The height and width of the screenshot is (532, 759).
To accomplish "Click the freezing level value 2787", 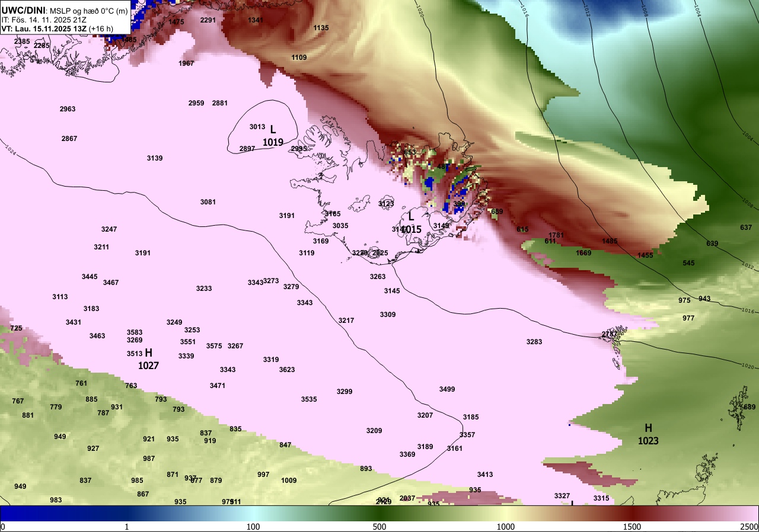I will click(610, 334).
